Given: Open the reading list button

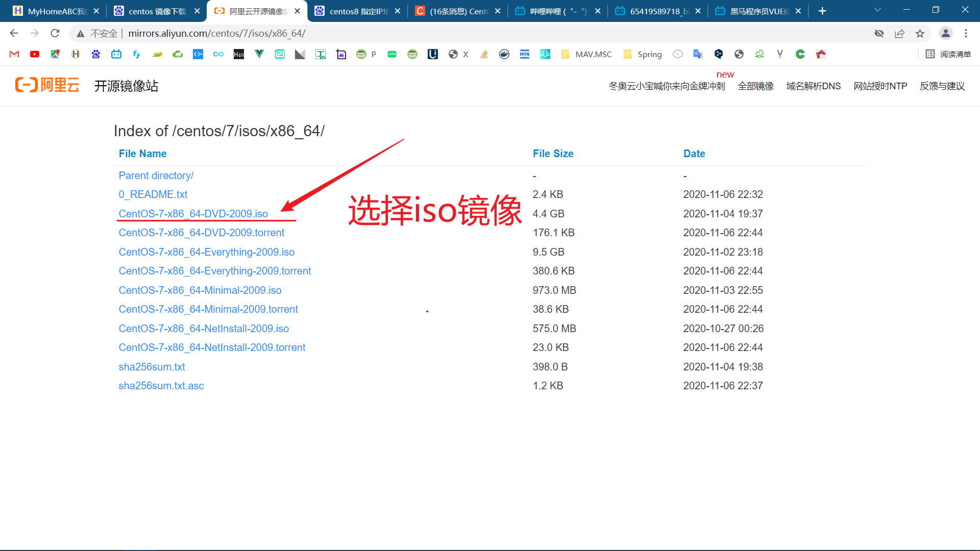Looking at the screenshot, I should (x=948, y=54).
